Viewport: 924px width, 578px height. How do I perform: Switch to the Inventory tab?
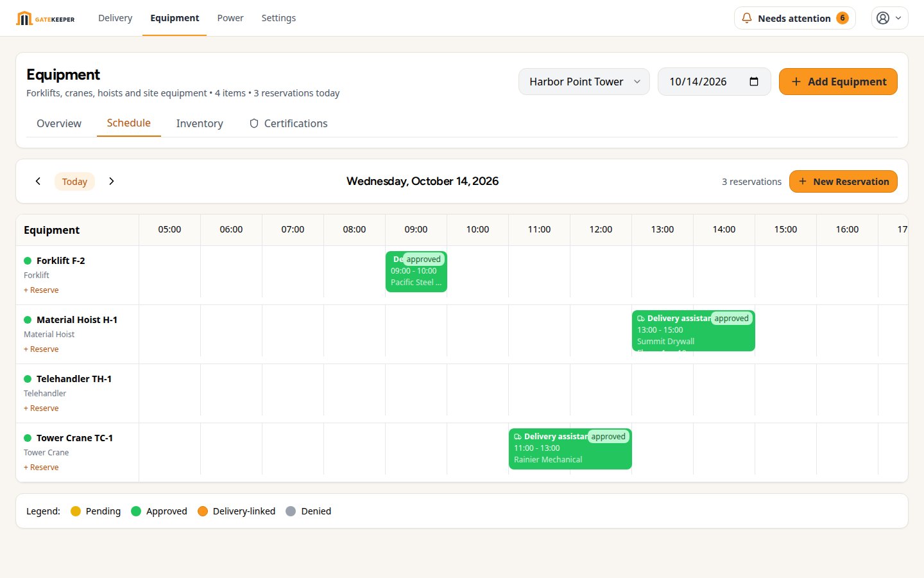[200, 123]
